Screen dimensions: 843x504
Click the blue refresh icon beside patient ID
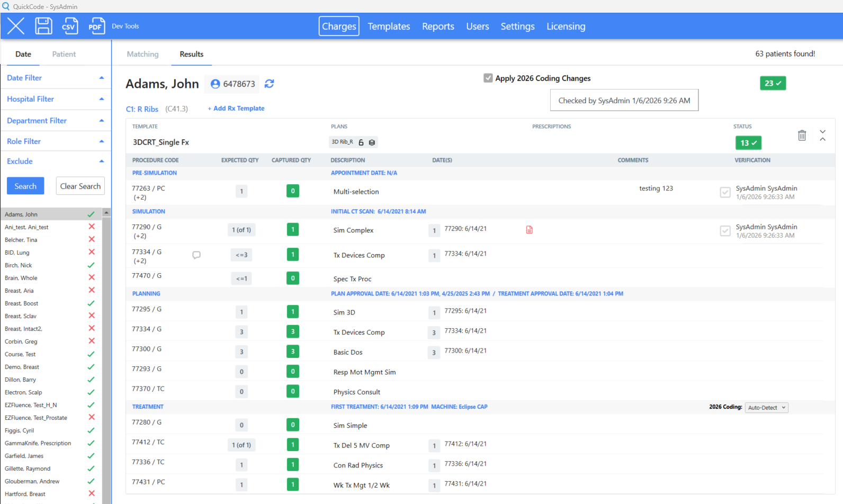[x=270, y=84]
